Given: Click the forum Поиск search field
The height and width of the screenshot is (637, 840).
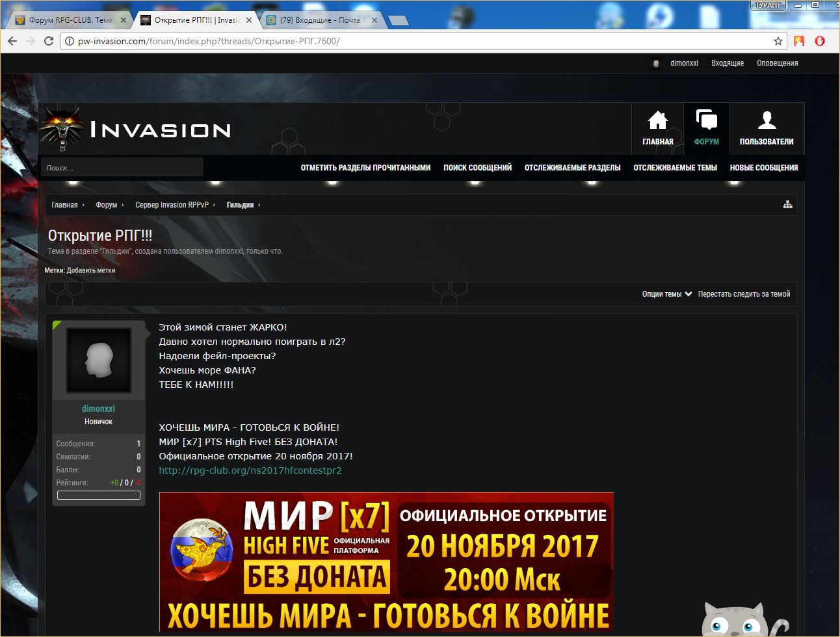Looking at the screenshot, I should pyautogui.click(x=122, y=168).
